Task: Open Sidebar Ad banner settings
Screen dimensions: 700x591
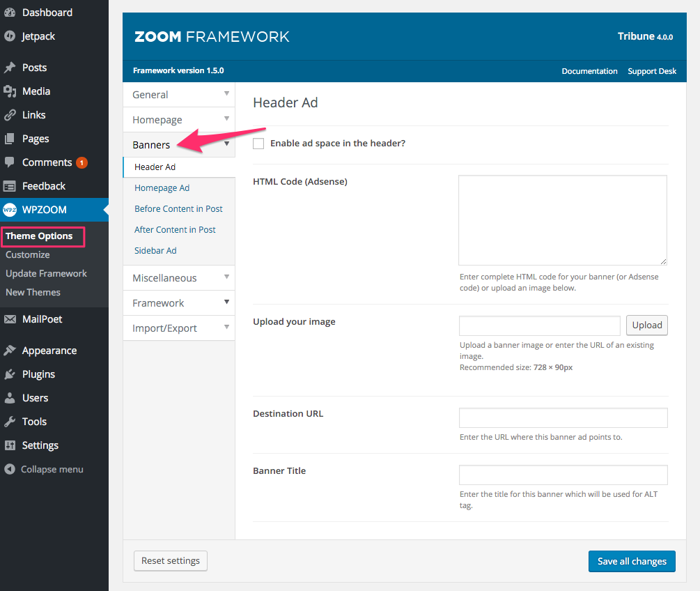Action: [155, 251]
